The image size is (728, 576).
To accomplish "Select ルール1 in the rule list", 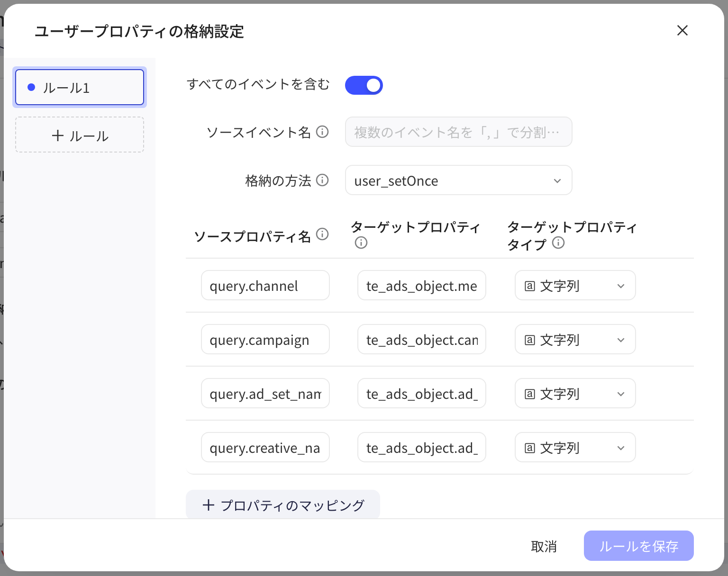I will 80,87.
